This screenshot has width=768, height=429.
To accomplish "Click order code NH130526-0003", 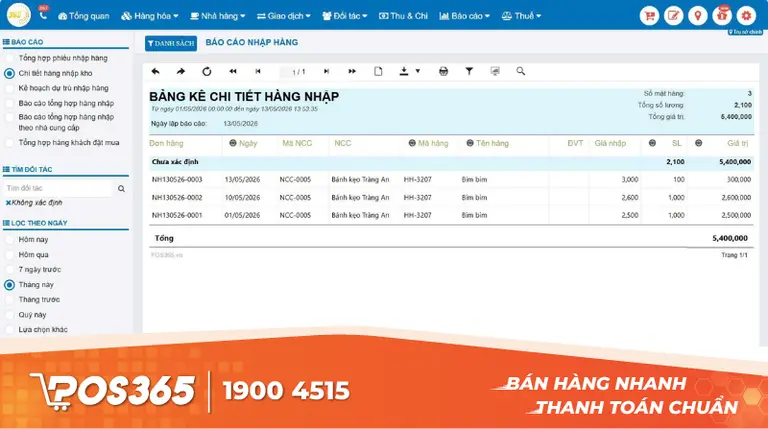I will pos(177,180).
